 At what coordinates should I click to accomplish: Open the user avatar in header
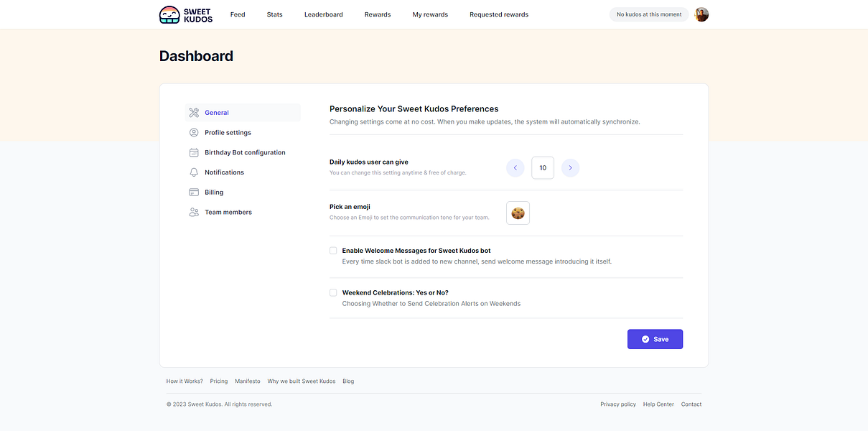click(701, 14)
